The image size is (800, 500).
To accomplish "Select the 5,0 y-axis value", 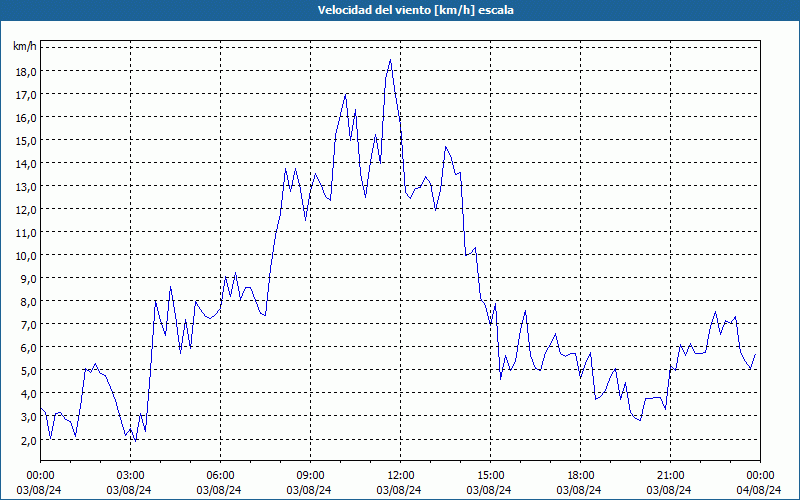I will pyautogui.click(x=28, y=370).
